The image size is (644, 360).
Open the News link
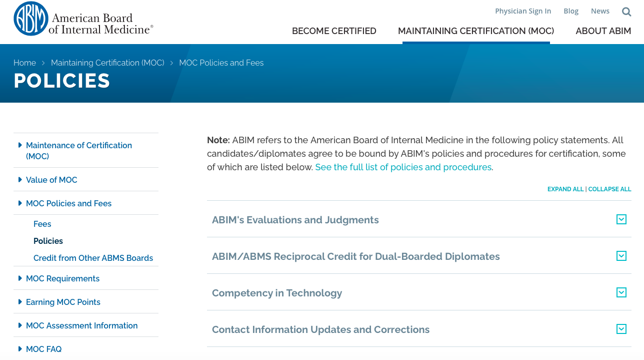click(600, 11)
